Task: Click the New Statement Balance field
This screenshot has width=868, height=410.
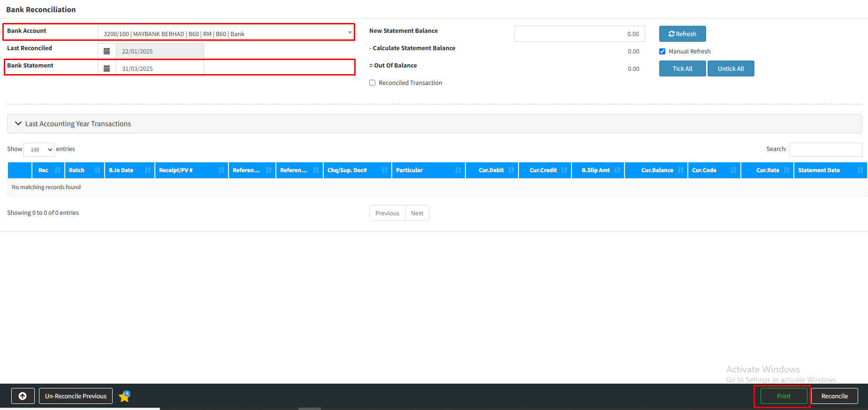Action: [579, 34]
